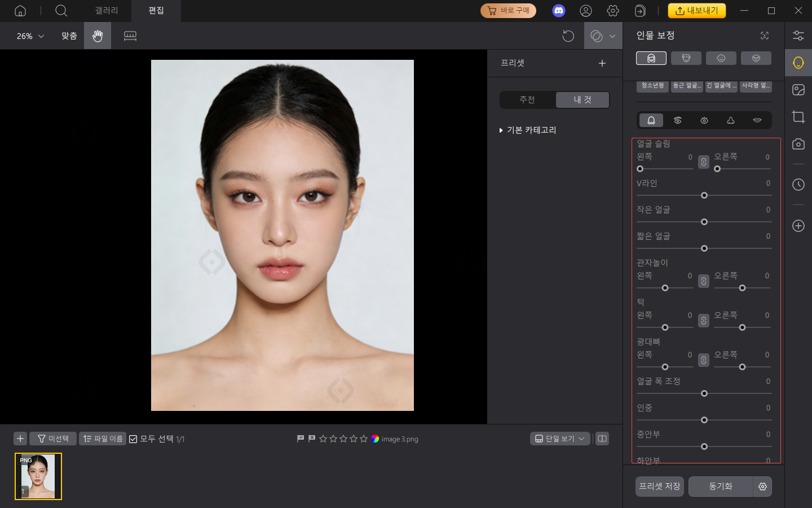Select the image 3.png thumbnail

pos(38,476)
